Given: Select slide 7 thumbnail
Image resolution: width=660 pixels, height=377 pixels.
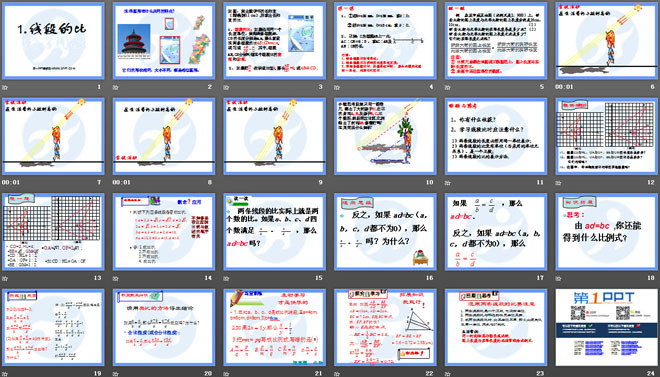Looking at the screenshot, I should pos(53,136).
